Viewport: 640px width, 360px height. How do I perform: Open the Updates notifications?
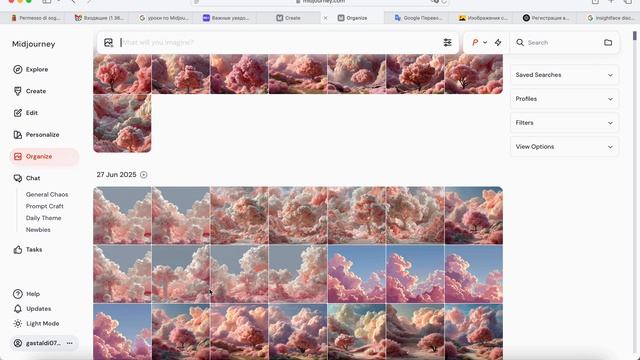pos(33,309)
